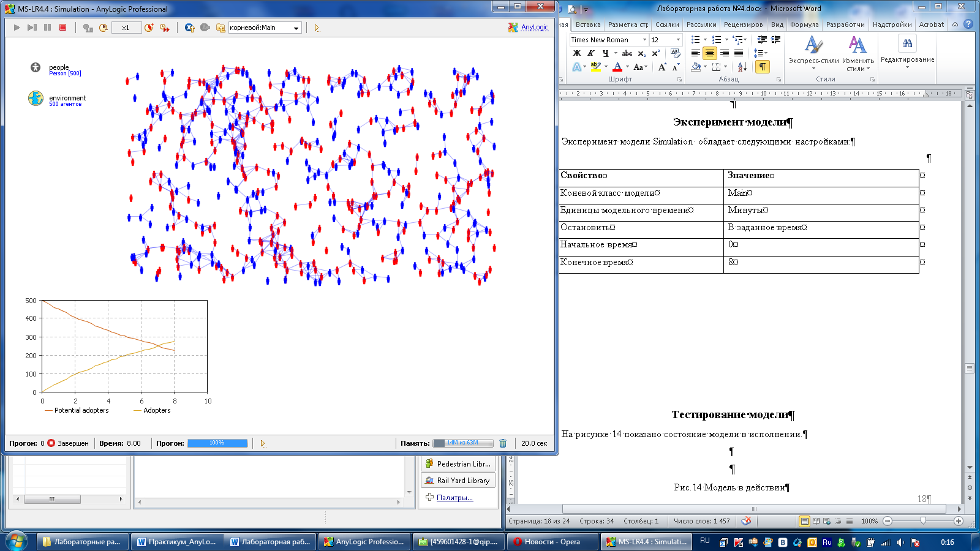Viewport: 980px width, 551px height.
Task: Justify the paragraph text
Action: coord(739,53)
